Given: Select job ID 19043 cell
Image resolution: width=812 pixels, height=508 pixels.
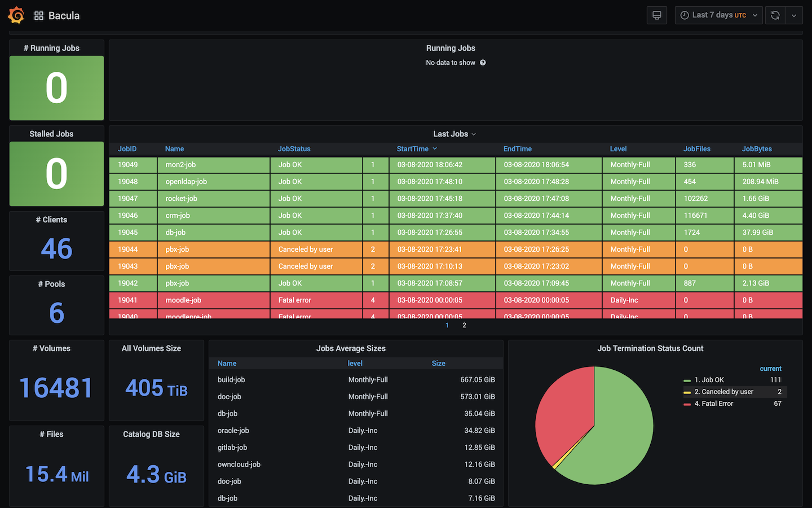Looking at the screenshot, I should pos(133,266).
